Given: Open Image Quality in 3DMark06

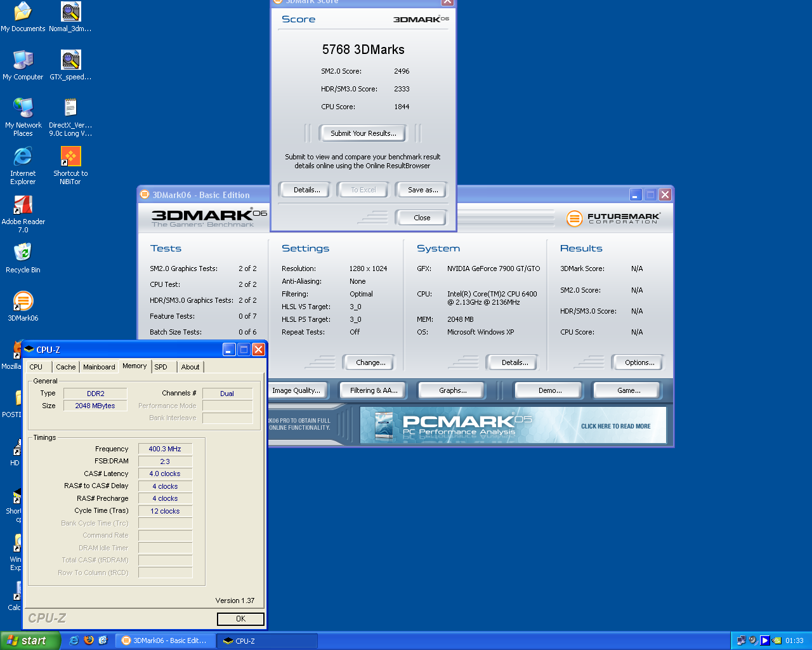Looking at the screenshot, I should pos(296,390).
